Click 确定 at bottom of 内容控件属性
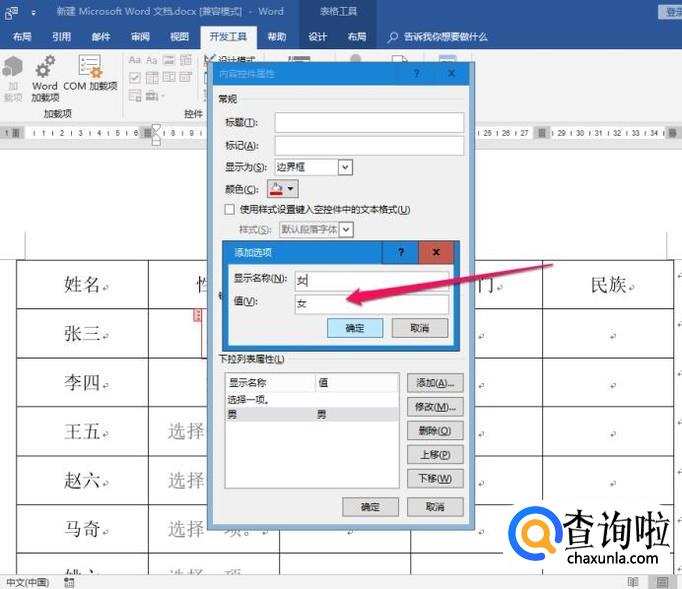Image resolution: width=682 pixels, height=589 pixels. coord(370,507)
